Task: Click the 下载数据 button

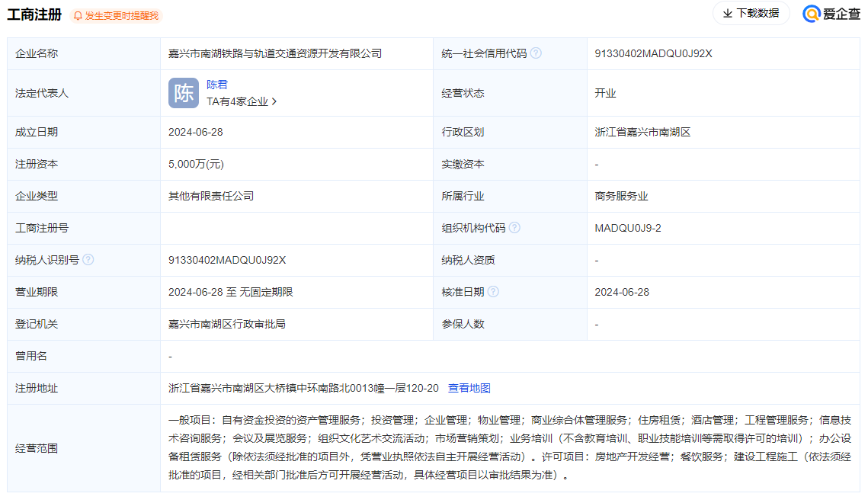Action: (751, 14)
